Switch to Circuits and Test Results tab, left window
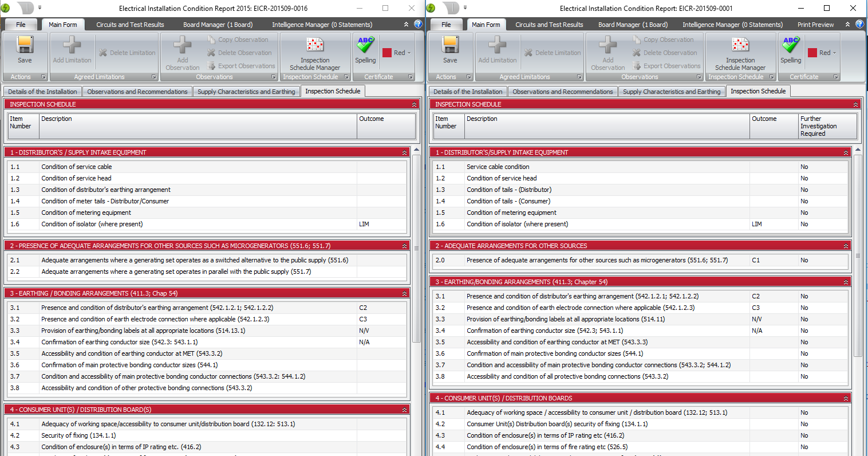The width and height of the screenshot is (868, 456). pos(130,25)
